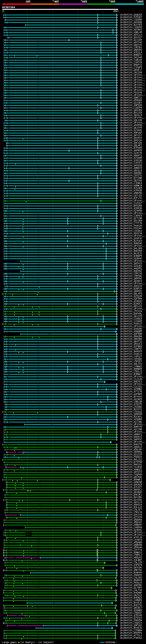Select the UniRef100_A9RL45 label
The image size is (146, 644).
131,32
